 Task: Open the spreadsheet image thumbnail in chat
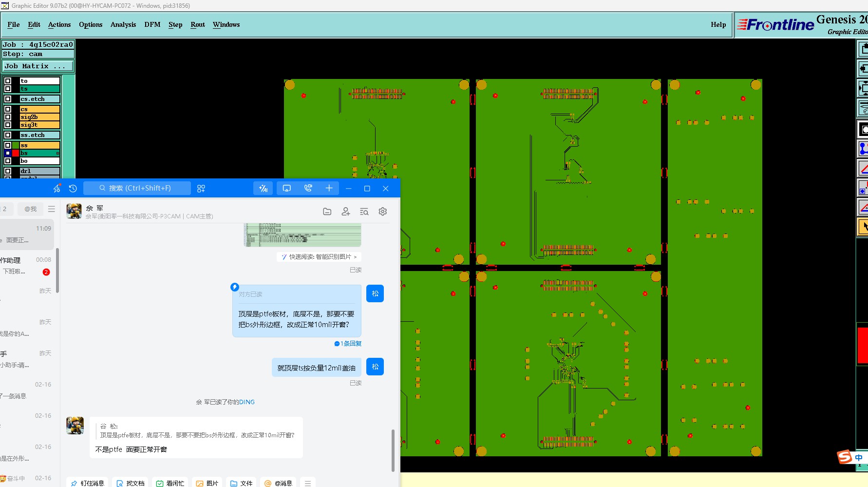[302, 235]
